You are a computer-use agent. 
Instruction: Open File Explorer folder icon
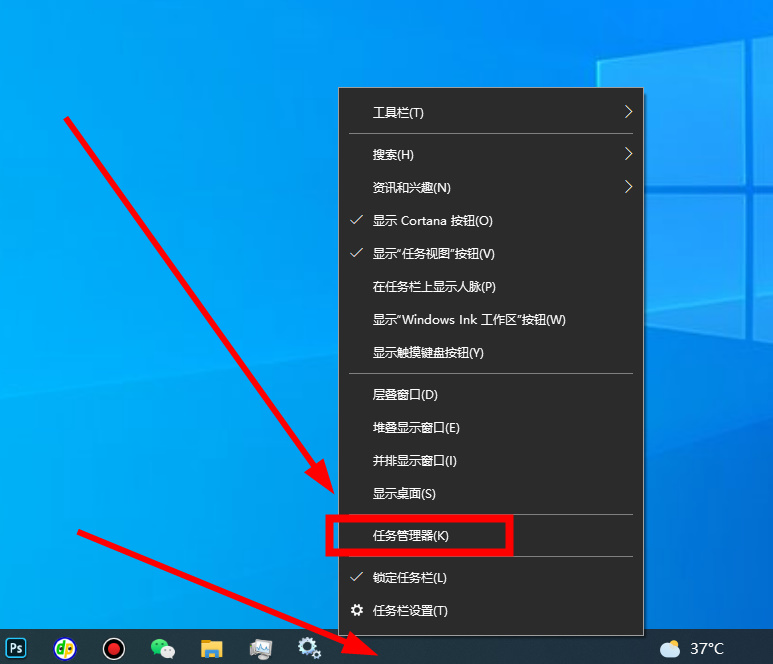click(x=211, y=648)
